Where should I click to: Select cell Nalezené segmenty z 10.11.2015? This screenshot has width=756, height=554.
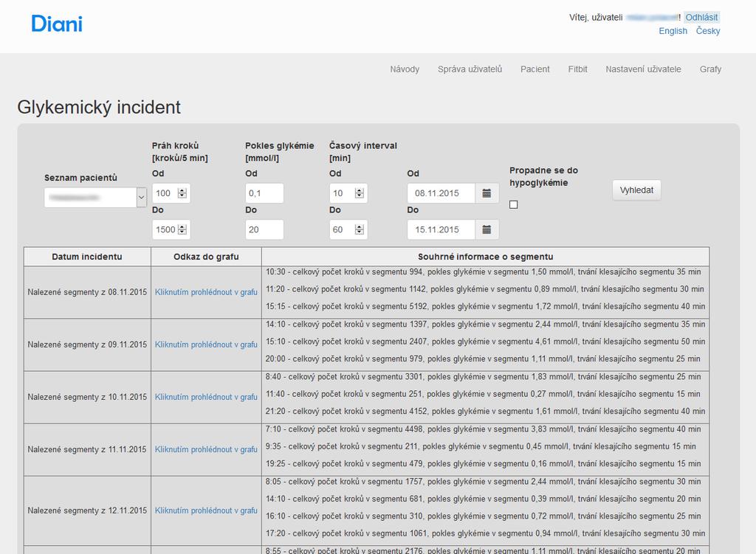(x=87, y=397)
